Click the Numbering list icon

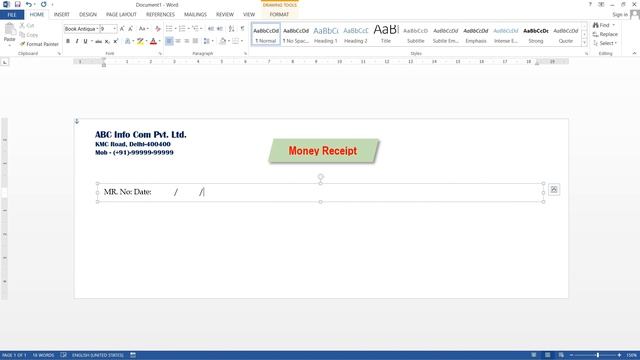[182, 29]
